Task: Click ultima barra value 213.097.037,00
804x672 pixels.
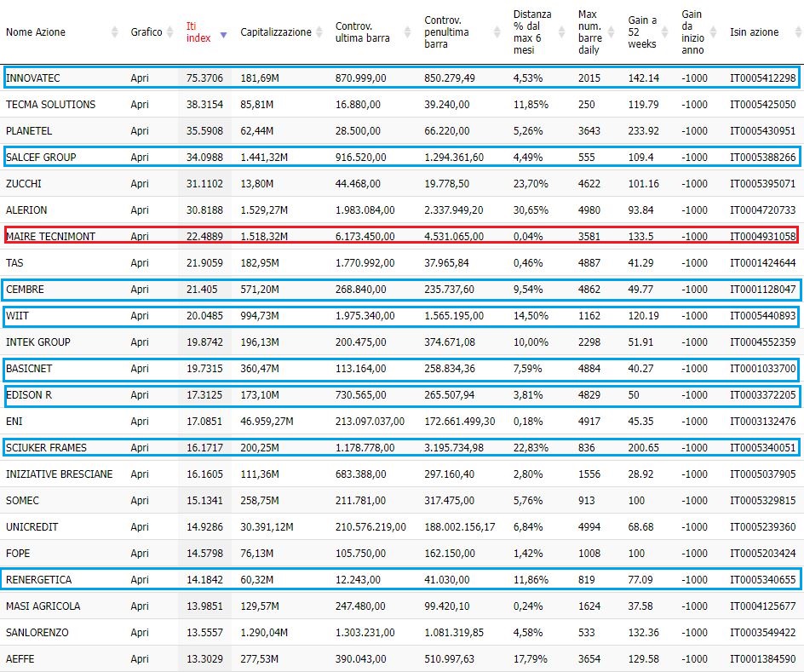Action: pos(370,422)
